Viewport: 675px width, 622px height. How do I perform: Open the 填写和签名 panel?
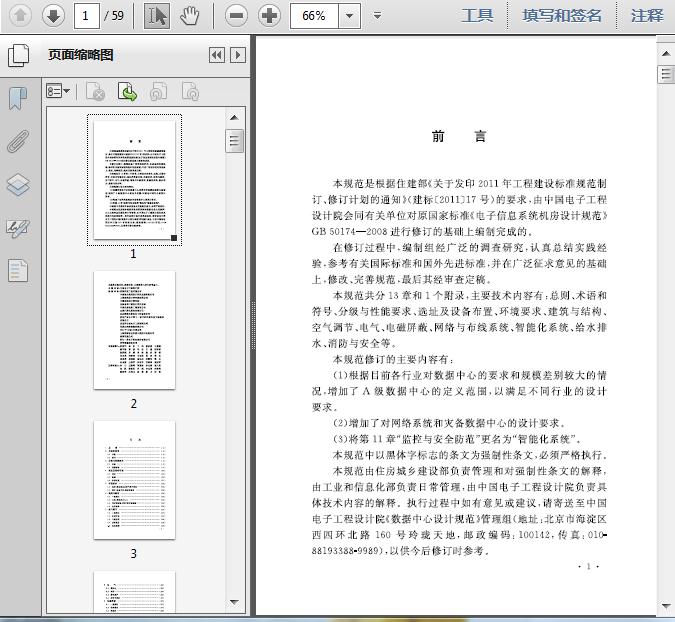[x=562, y=16]
